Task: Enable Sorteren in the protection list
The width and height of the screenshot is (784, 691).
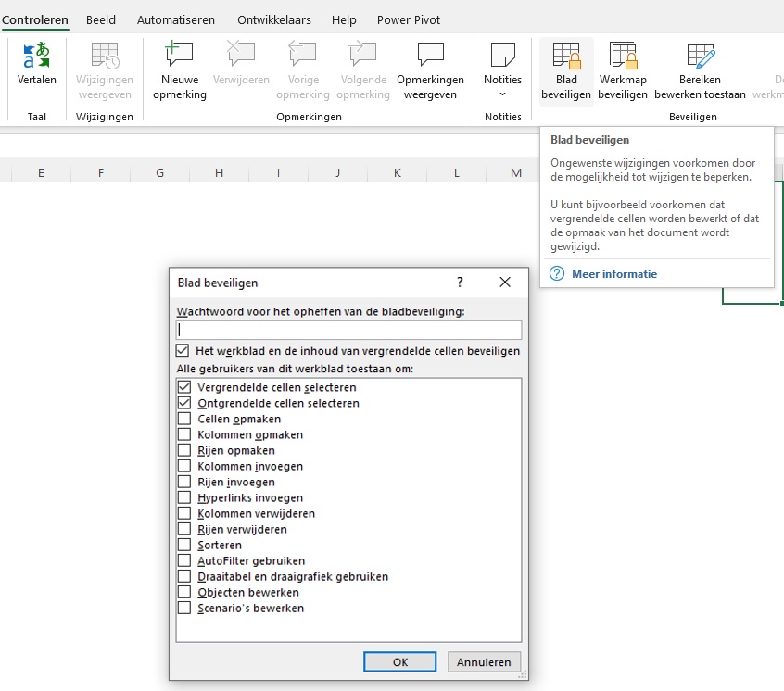Action: pos(183,545)
